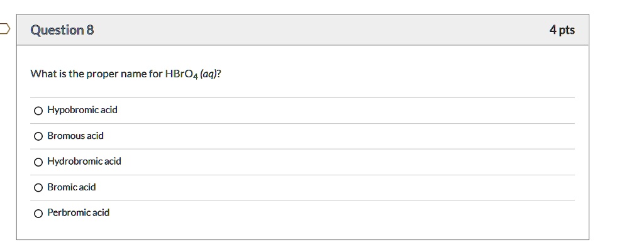This screenshot has height=252, width=644.
Task: Click the 'Bromic acid' answer label text
Action: [72, 187]
